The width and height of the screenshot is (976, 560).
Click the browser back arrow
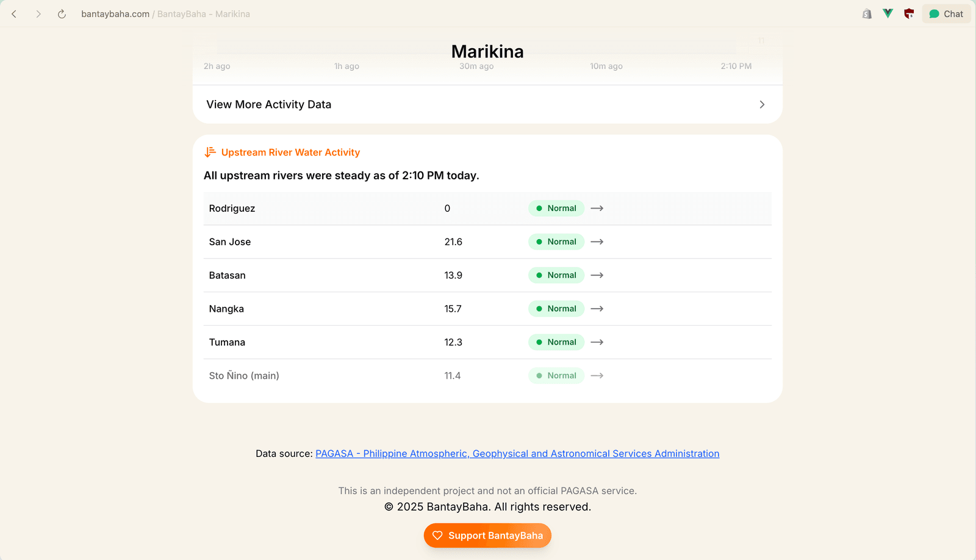coord(14,14)
